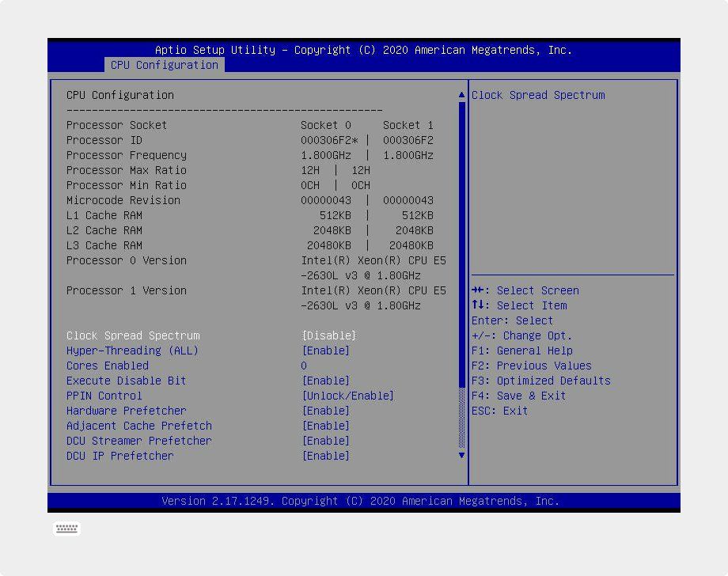Select Execute Disable Bit option
Viewport: 728px width, 576px height.
[127, 381]
